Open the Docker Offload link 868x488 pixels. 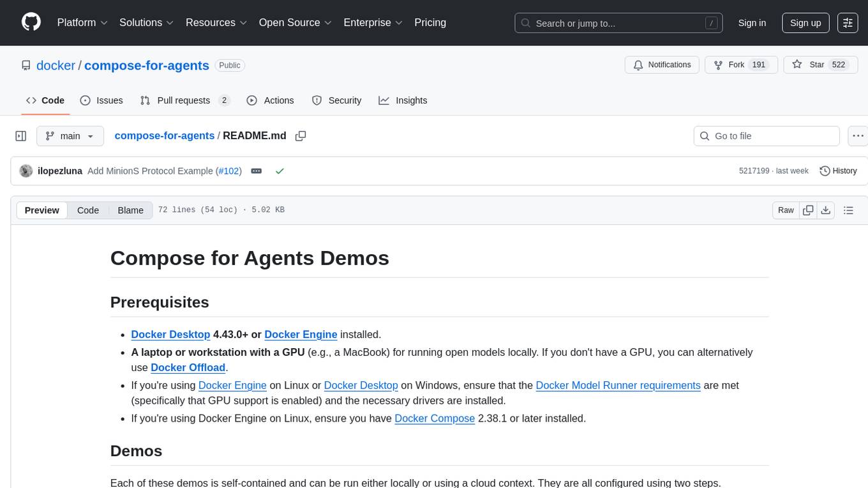[x=188, y=367]
